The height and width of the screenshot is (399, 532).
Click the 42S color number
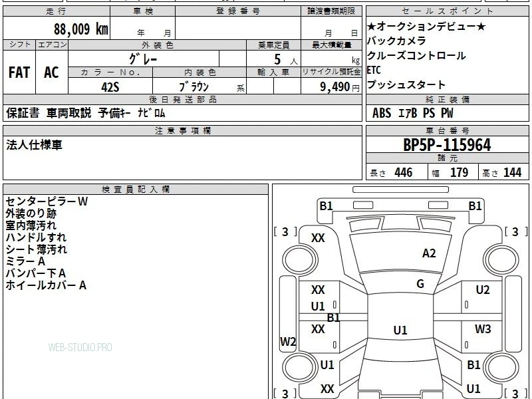click(110, 87)
